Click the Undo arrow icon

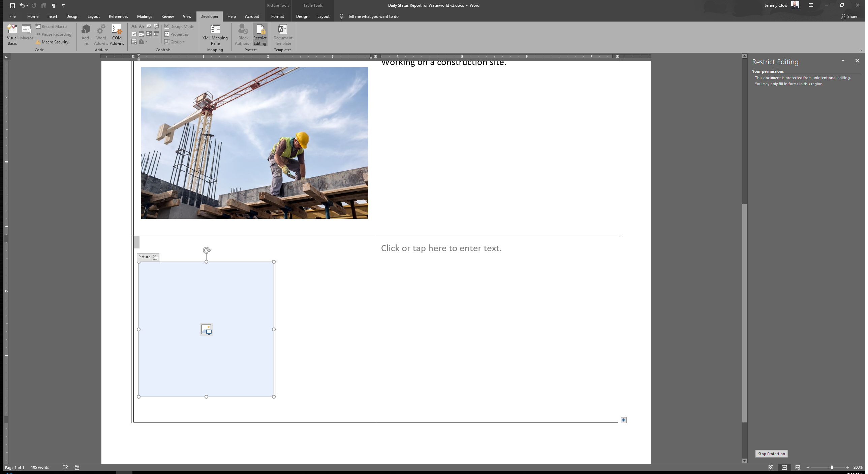pos(22,5)
